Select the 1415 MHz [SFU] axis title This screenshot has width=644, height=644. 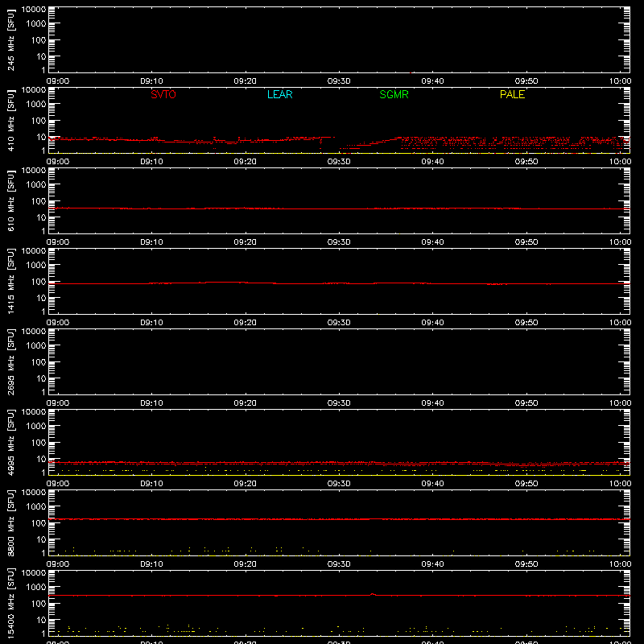pyautogui.click(x=10, y=281)
